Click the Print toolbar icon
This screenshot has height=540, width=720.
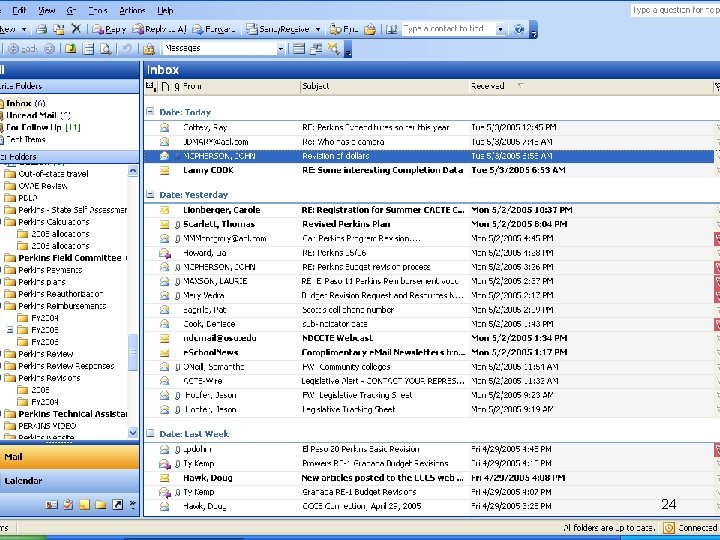pyautogui.click(x=42, y=29)
